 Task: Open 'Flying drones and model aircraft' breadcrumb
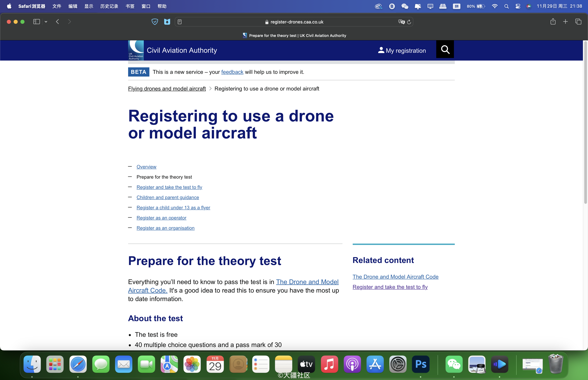[x=167, y=89]
